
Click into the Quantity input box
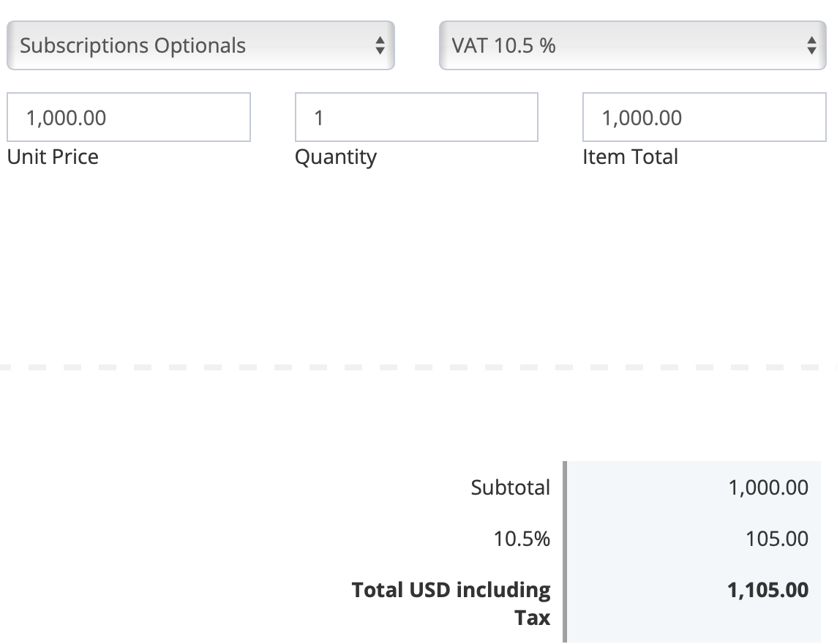(416, 117)
